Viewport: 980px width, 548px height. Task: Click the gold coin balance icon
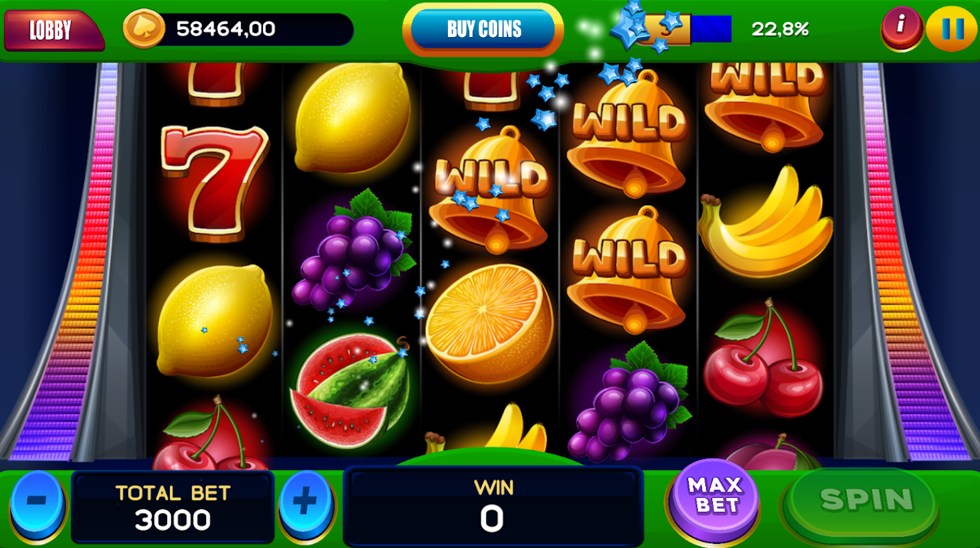coord(144,29)
